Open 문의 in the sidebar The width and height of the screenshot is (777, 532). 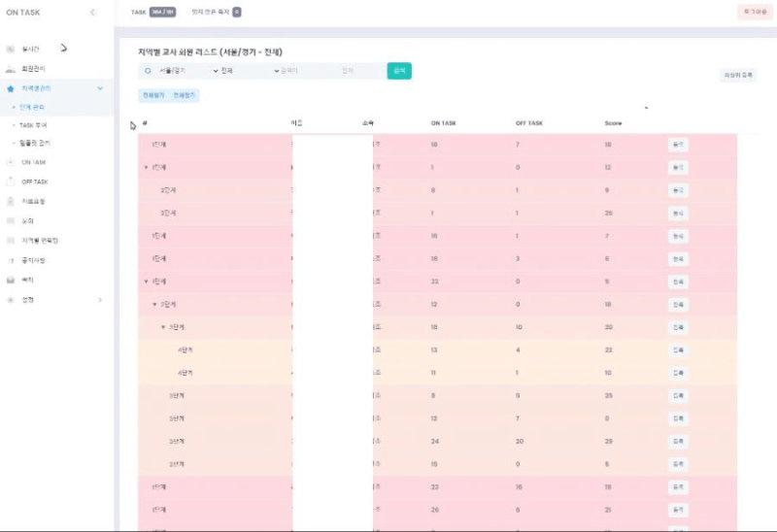click(x=27, y=221)
